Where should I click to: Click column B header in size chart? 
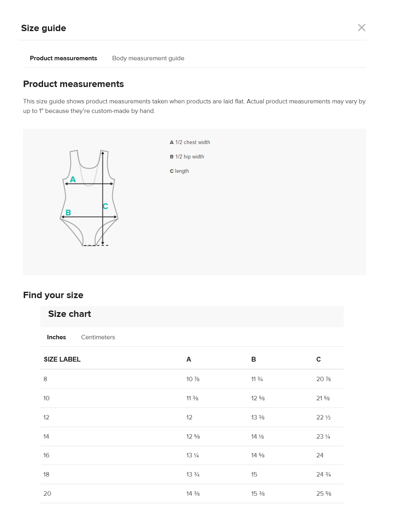click(x=254, y=359)
